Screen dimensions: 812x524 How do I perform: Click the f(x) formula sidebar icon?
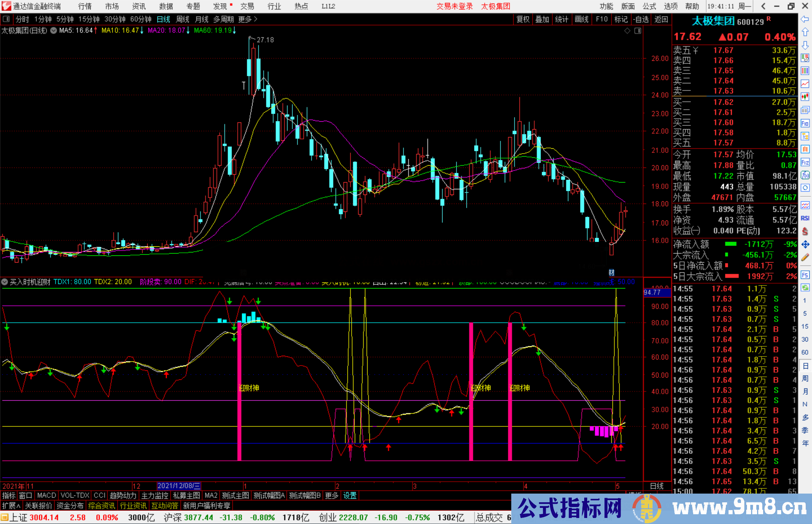click(x=805, y=175)
